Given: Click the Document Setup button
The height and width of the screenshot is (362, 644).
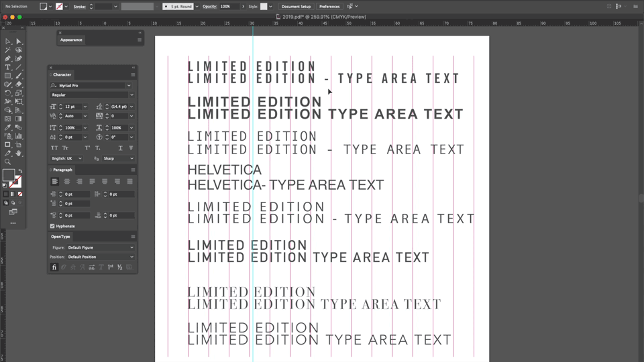Looking at the screenshot, I should [x=296, y=7].
